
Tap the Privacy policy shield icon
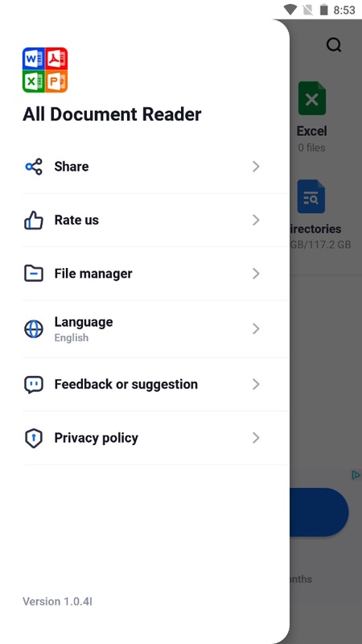click(34, 438)
